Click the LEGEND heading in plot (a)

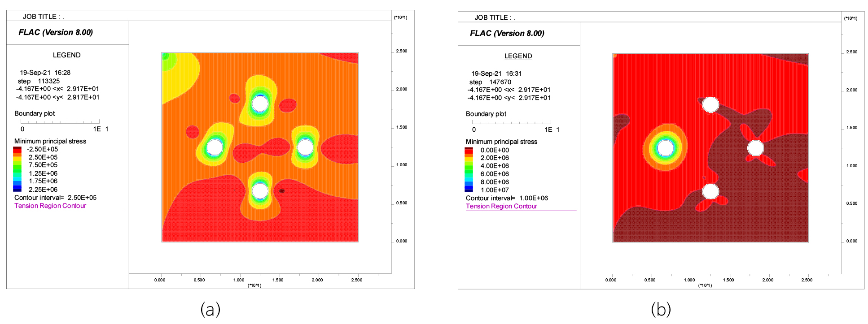(67, 55)
